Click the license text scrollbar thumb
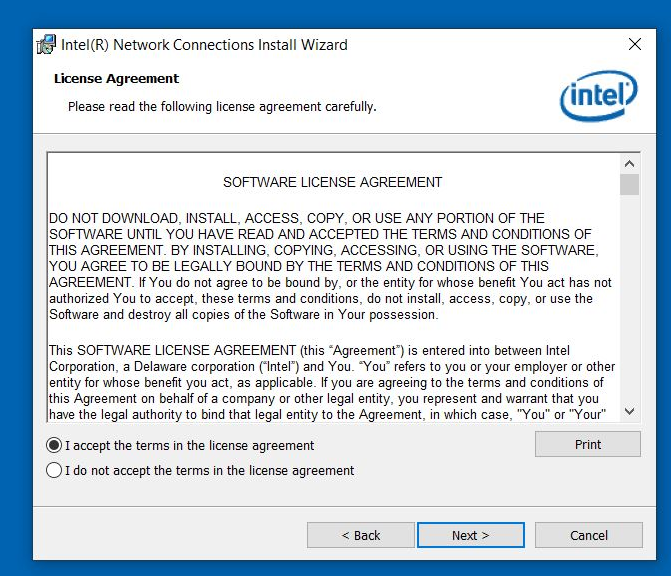This screenshot has height=576, width=671. coord(629,184)
